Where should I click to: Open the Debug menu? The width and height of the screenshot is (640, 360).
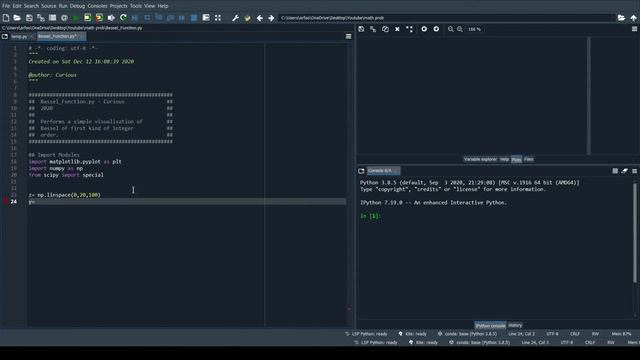pyautogui.click(x=77, y=6)
